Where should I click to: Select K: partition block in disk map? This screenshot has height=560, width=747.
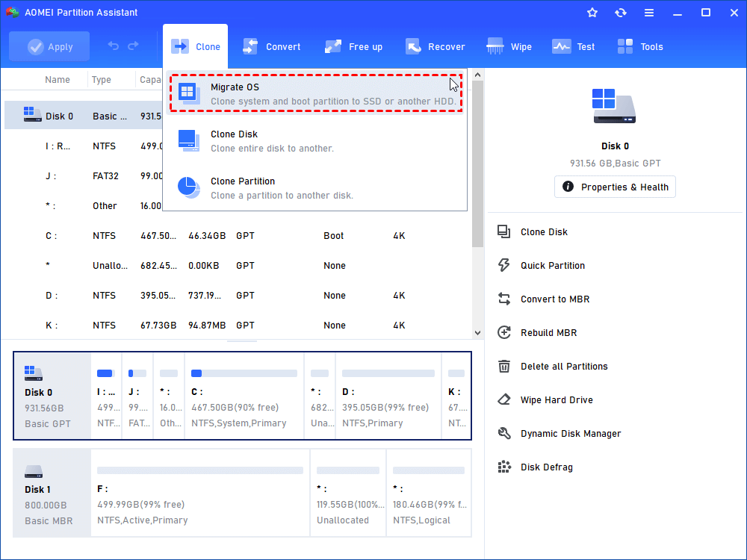456,396
